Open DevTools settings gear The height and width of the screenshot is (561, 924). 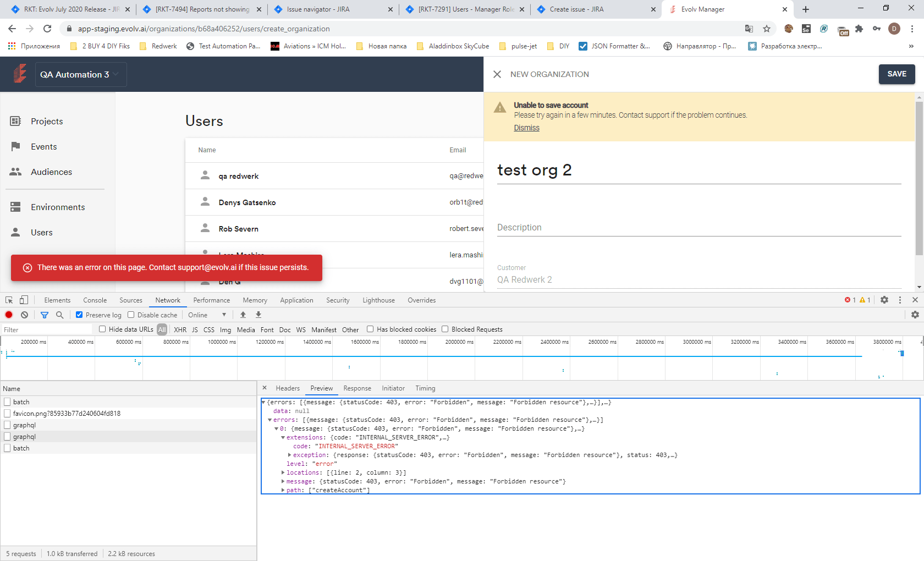[884, 300]
